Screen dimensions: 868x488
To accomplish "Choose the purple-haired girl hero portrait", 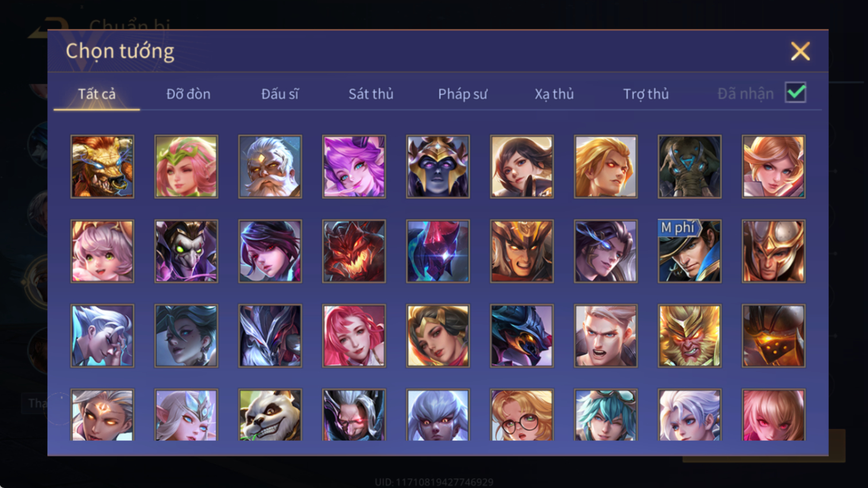I will [354, 167].
